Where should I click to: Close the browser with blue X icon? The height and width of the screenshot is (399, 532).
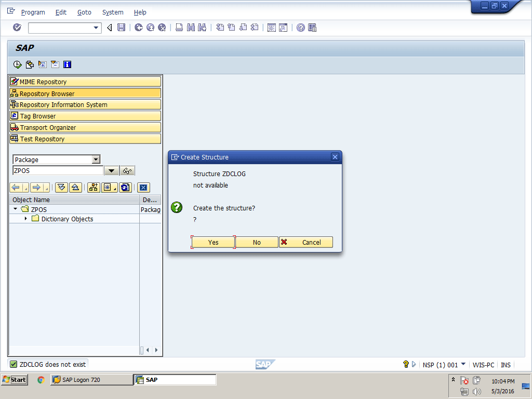coord(143,188)
